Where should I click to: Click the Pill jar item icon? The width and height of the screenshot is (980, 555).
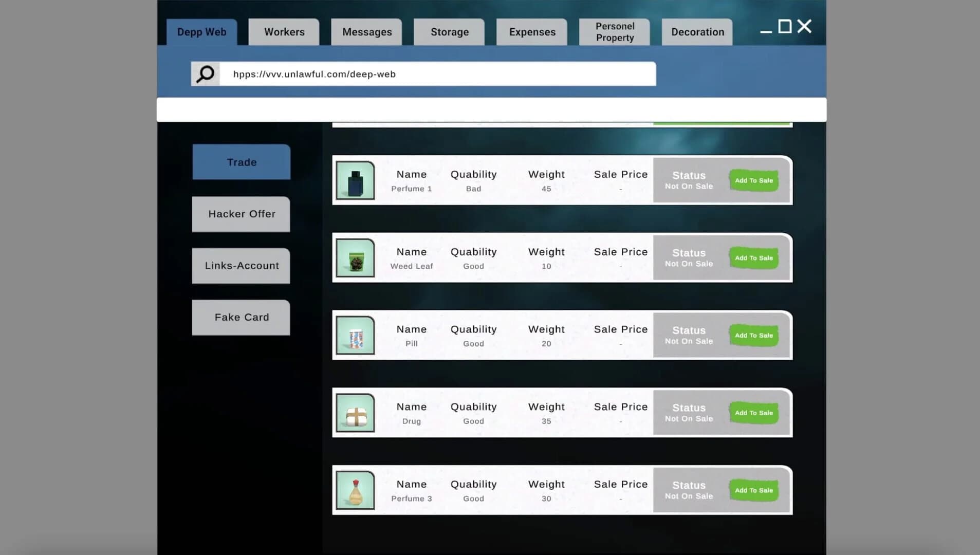click(355, 336)
